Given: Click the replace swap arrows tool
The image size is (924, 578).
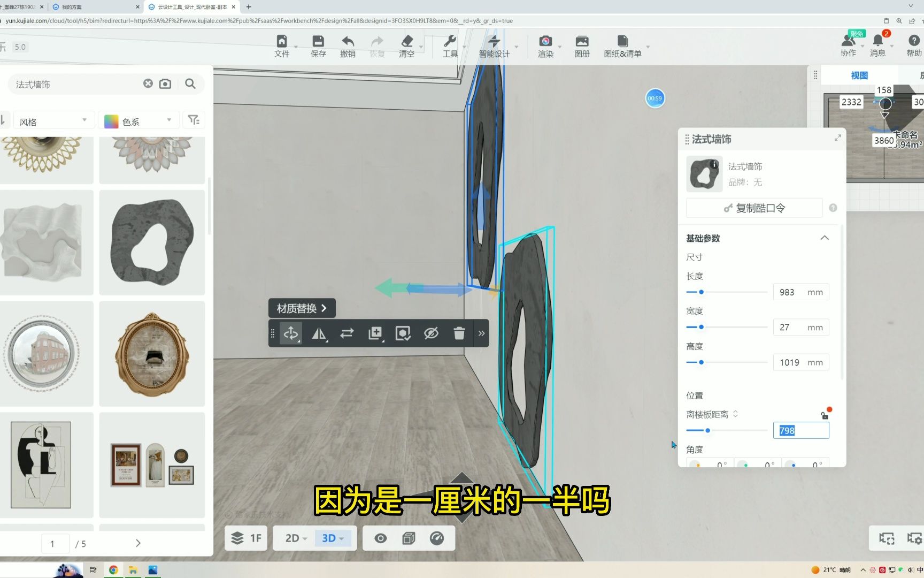Looking at the screenshot, I should click(347, 333).
